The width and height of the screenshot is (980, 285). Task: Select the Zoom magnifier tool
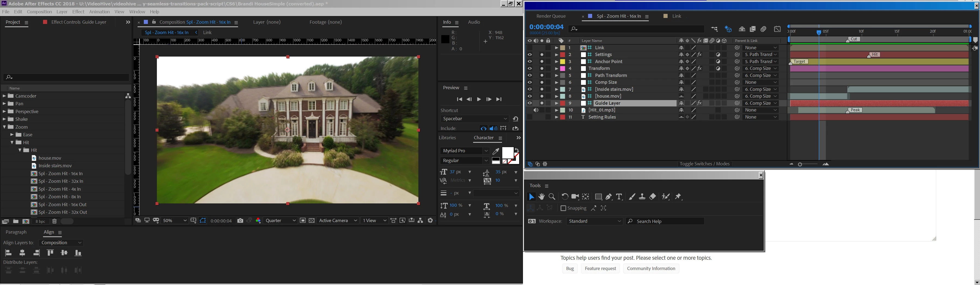click(552, 197)
